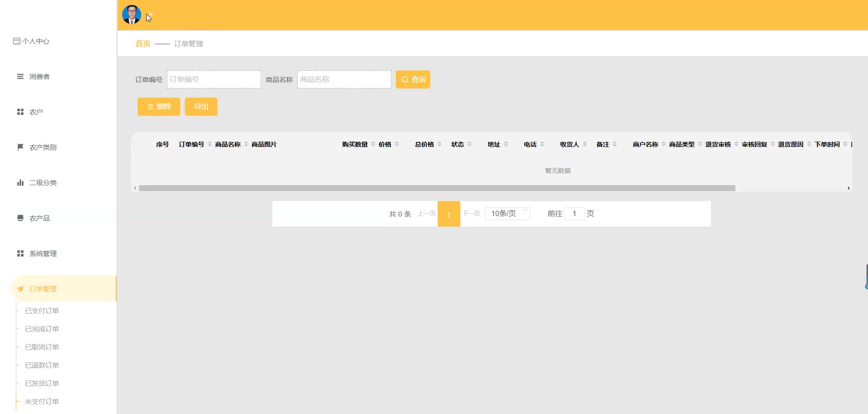Click the 农产品 sidebar icon
The image size is (868, 414).
pos(20,218)
